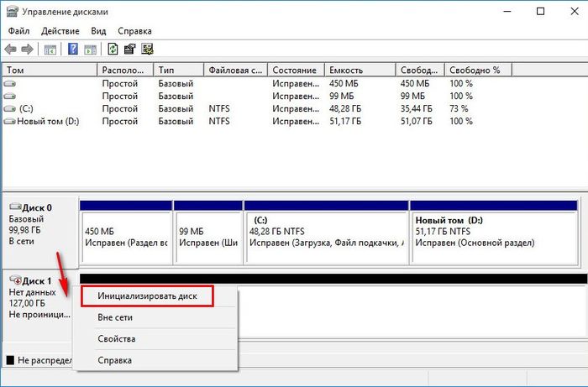This screenshot has height=387, width=588.
Task: Click the Disk Management title bar icon
Action: pyautogui.click(x=12, y=12)
